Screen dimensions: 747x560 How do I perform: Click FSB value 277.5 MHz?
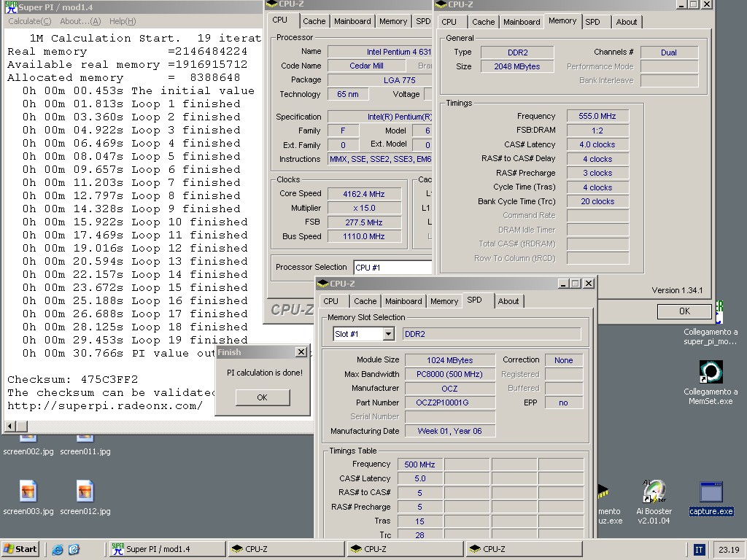364,222
